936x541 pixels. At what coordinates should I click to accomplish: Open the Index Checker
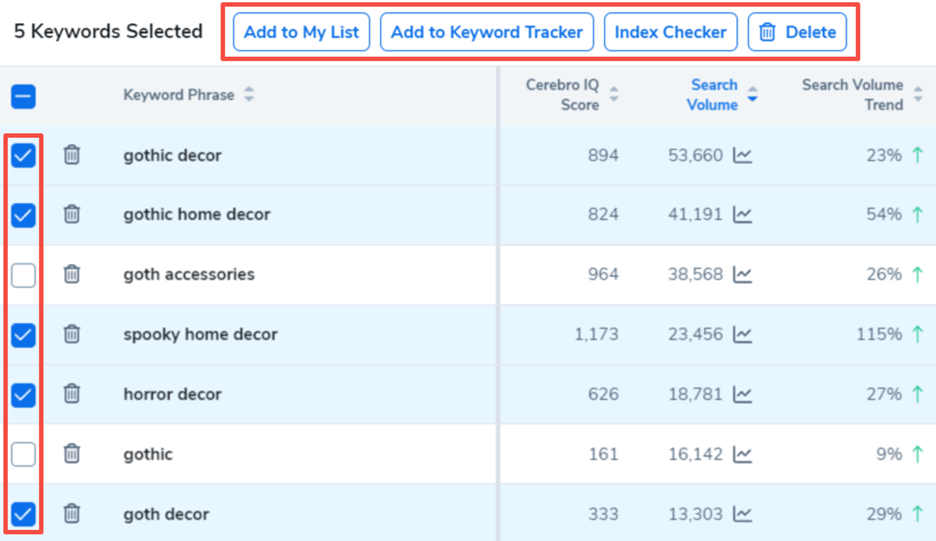[670, 32]
